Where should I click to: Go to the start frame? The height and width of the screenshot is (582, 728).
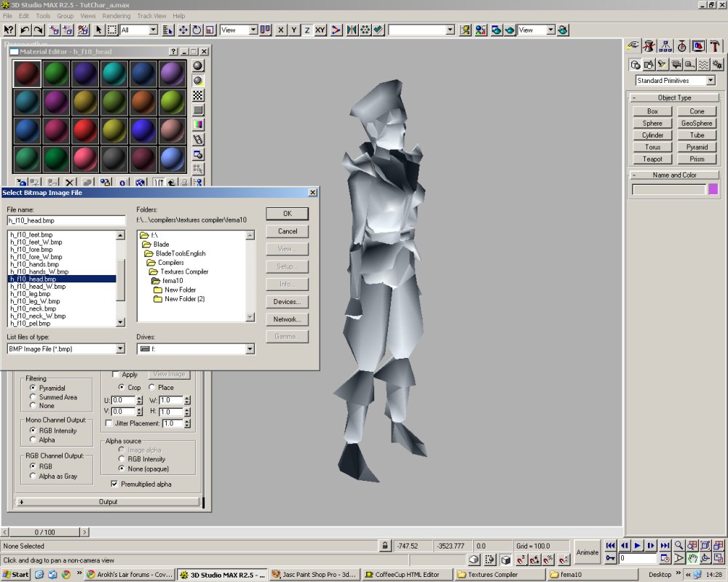[x=611, y=546]
